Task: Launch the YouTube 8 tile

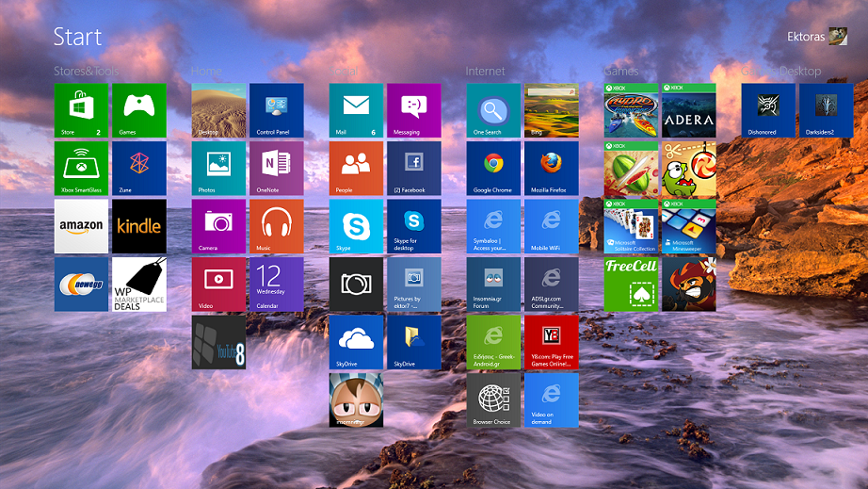Action: [218, 342]
